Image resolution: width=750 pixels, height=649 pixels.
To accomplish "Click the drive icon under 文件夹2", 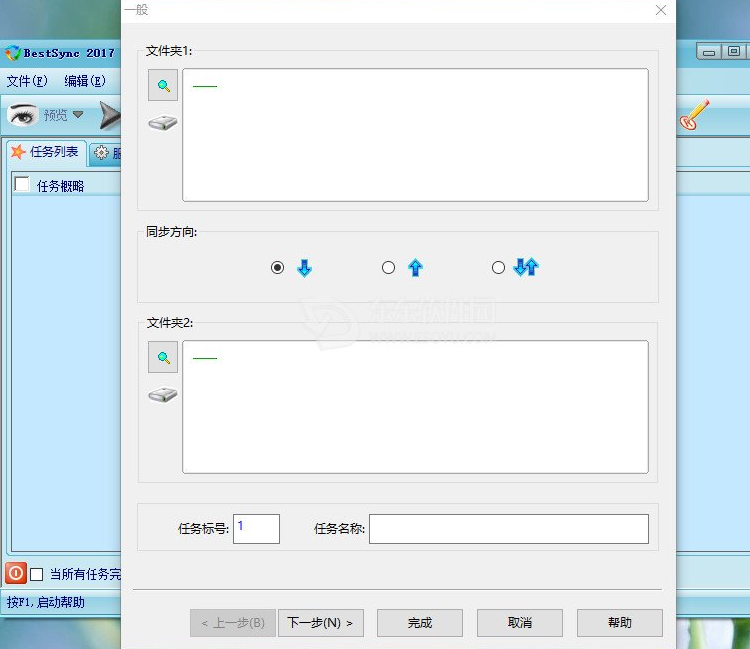I will [x=163, y=395].
